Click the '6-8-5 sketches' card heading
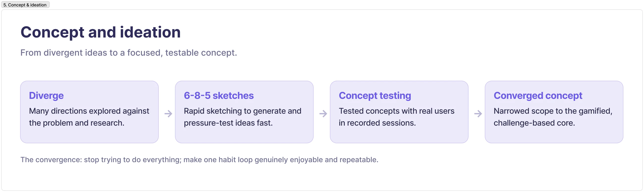 click(x=219, y=96)
